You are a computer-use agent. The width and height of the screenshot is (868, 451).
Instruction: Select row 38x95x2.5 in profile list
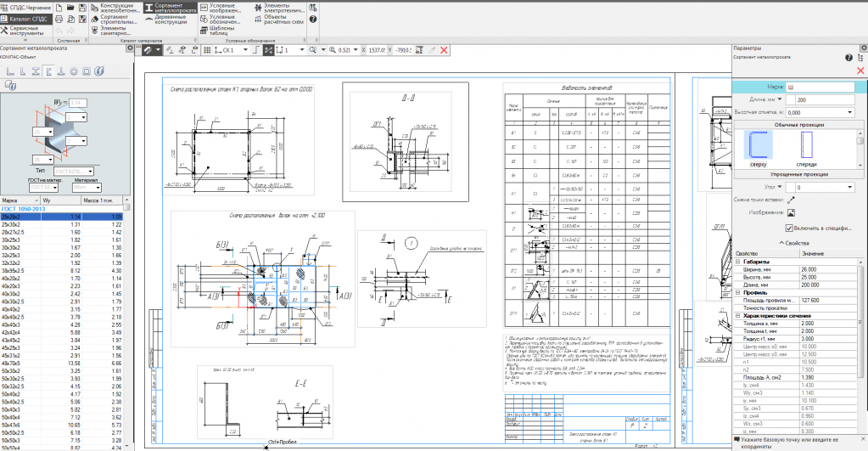coord(61,271)
